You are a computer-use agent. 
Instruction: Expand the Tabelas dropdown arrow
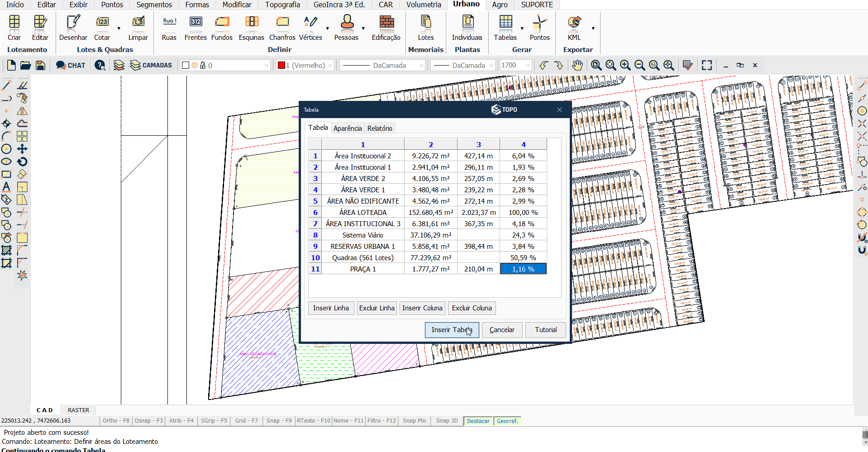pos(522,29)
